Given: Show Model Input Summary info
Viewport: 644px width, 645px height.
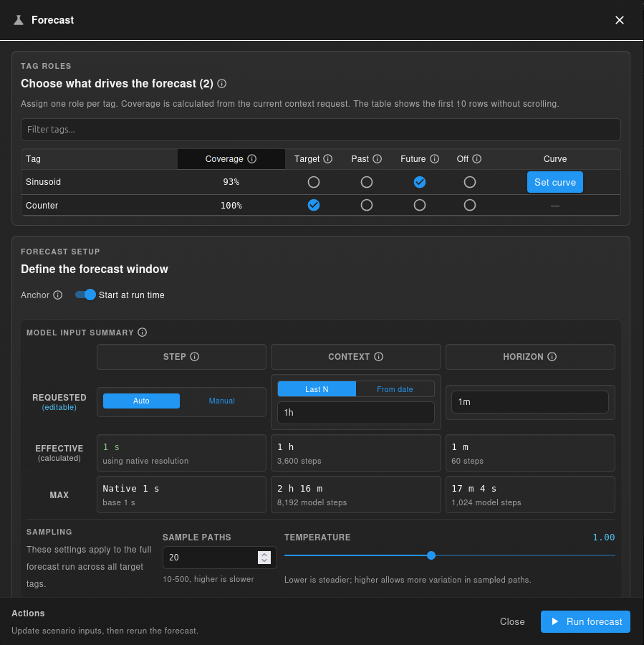Looking at the screenshot, I should [x=143, y=333].
